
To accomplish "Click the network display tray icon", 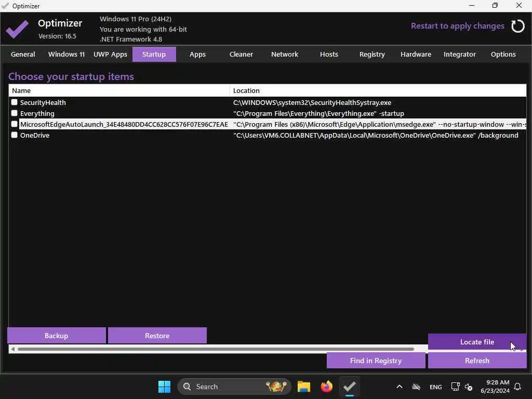I will point(455,387).
